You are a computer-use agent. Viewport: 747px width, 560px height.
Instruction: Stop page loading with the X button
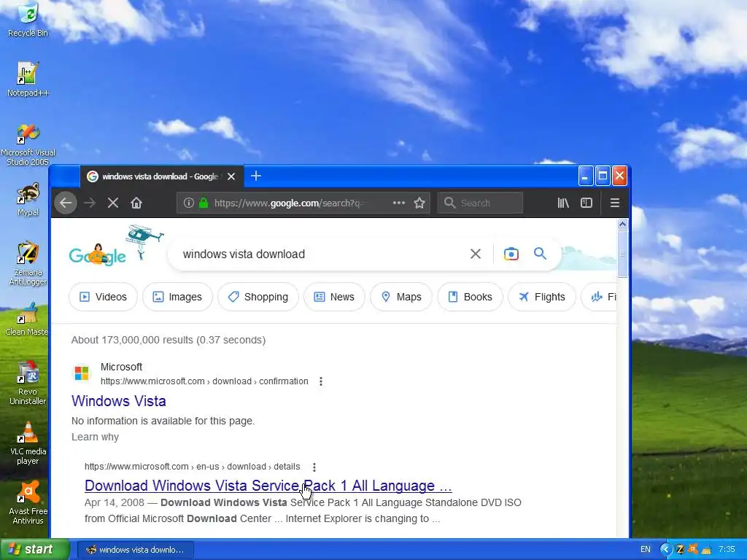coord(113,203)
